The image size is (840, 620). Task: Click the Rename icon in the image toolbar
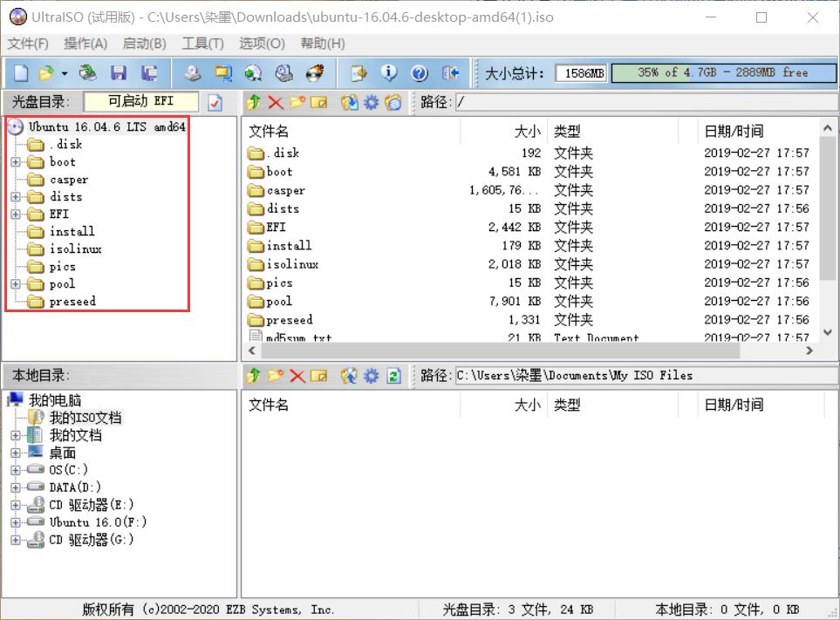[318, 102]
